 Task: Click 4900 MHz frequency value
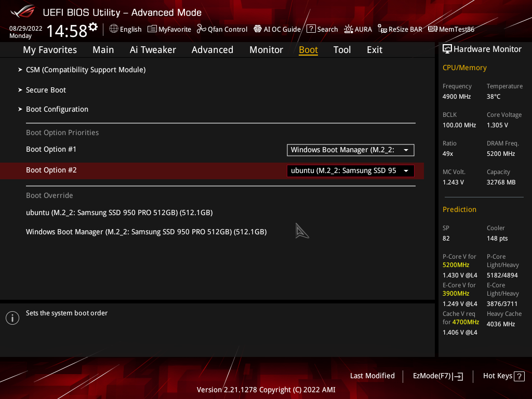[x=457, y=97]
